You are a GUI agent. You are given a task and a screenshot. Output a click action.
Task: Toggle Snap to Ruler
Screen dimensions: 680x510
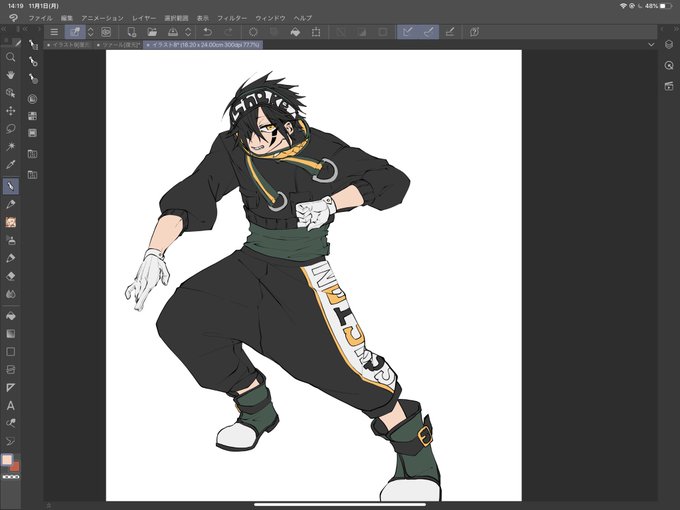(x=408, y=32)
